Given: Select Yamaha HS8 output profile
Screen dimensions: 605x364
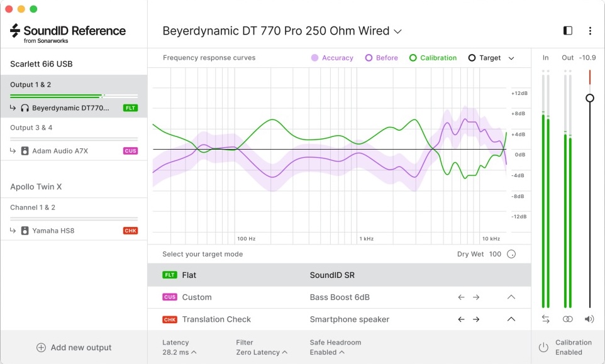Looking at the screenshot, I should point(53,231).
